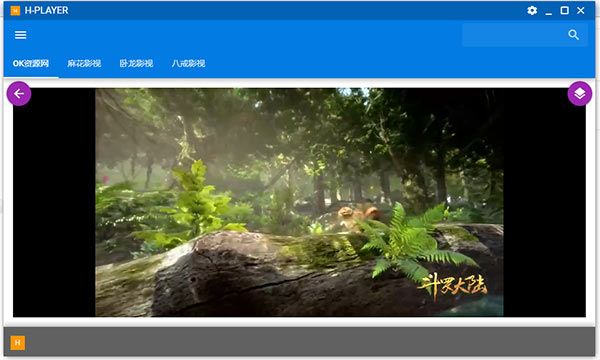Screen dimensions: 600x360
Task: Click the video playback area
Action: (299, 202)
